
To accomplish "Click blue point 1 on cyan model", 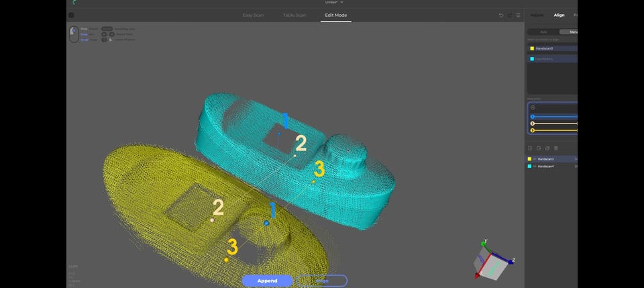I will [279, 134].
